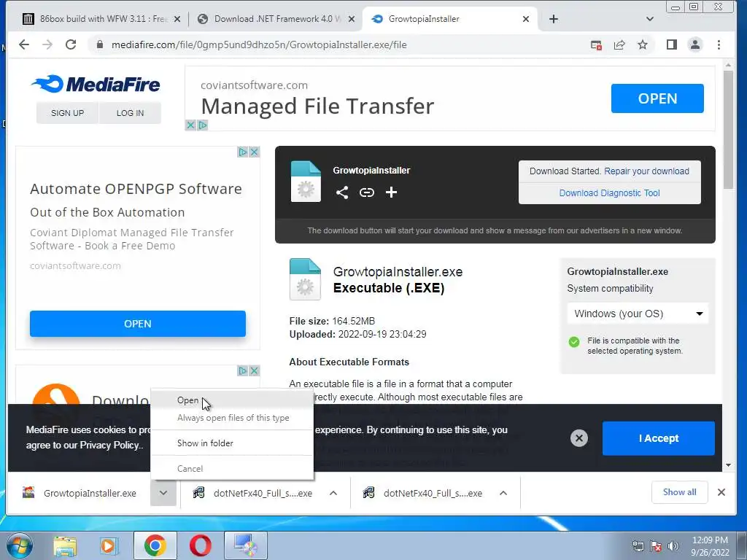
Task: Share this page using the share icon
Action: pos(619,45)
